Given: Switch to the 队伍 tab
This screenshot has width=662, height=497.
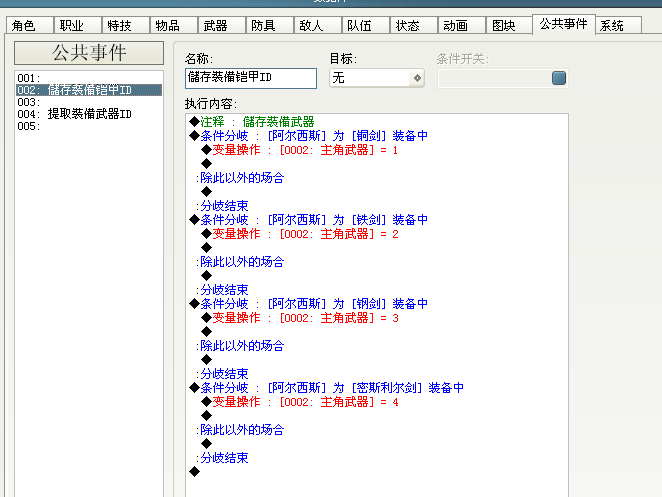Looking at the screenshot, I should 366,25.
